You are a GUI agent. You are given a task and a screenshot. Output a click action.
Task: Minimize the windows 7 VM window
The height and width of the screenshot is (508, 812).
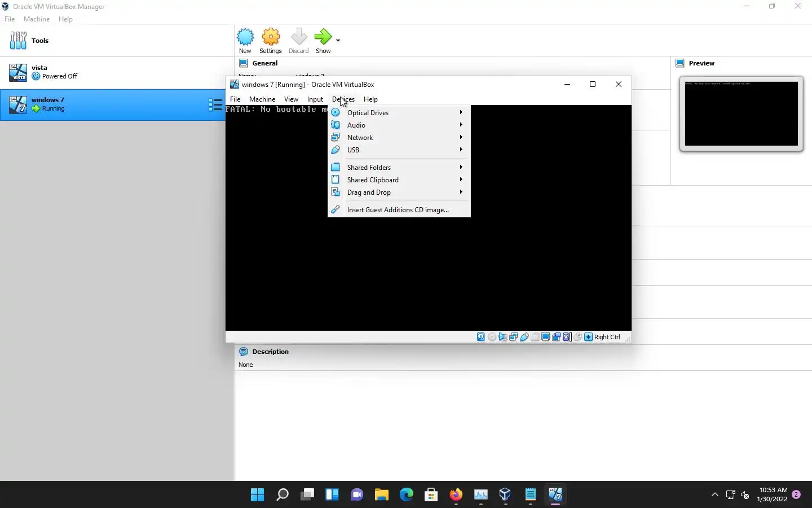pos(567,84)
